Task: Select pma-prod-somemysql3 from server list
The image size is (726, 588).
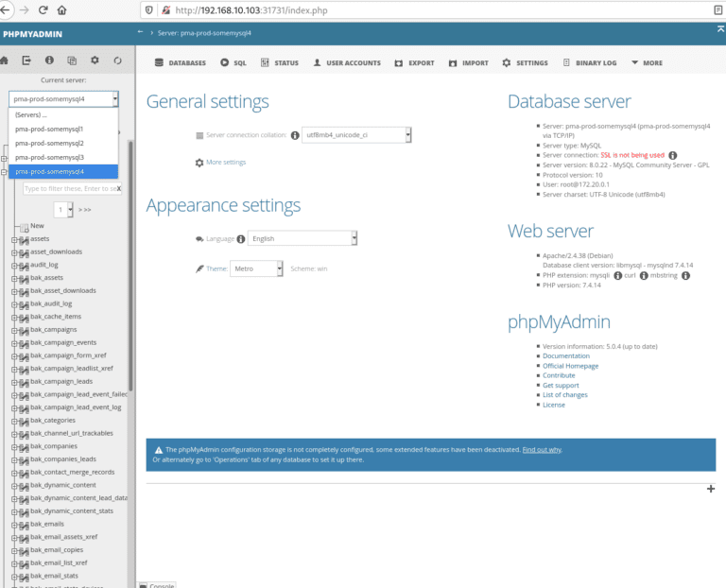Action: pyautogui.click(x=63, y=158)
